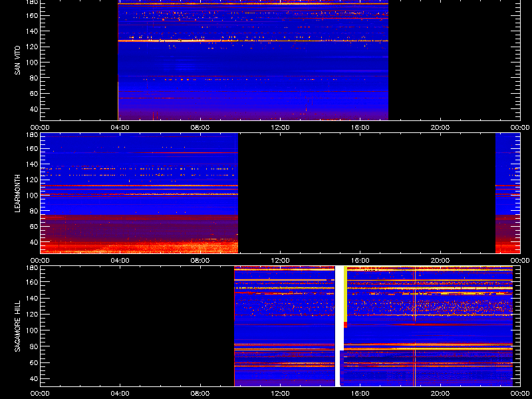
Task: Select the 12:00 time label under San Vito
Action: click(280, 128)
